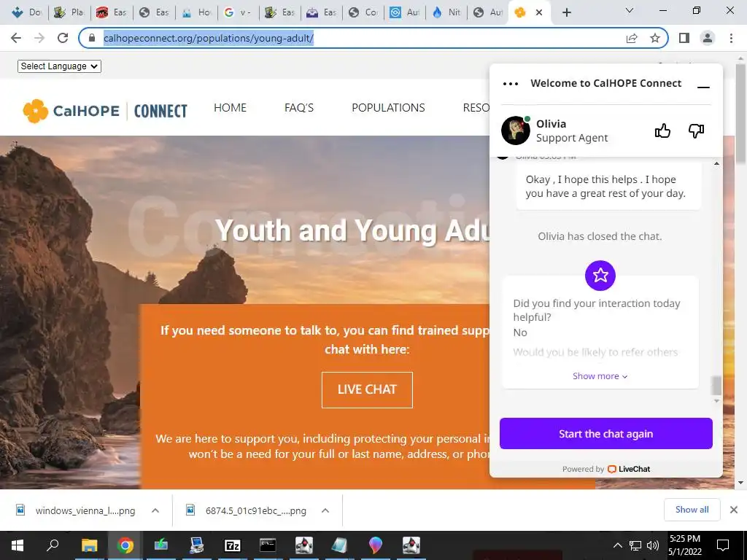
Task: Switch to the 'Ho' tab
Action: [x=196, y=12]
